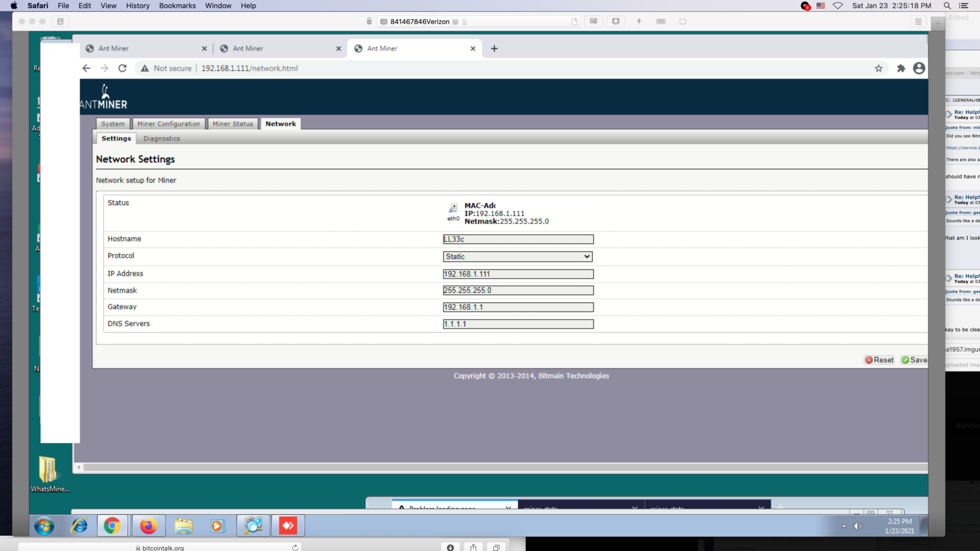Select the Settings sub-tab

tap(116, 138)
